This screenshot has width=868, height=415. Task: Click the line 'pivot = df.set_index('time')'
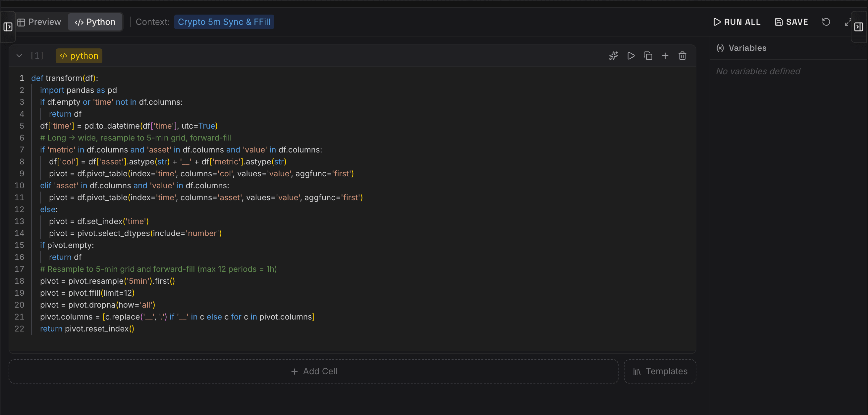pyautogui.click(x=99, y=221)
